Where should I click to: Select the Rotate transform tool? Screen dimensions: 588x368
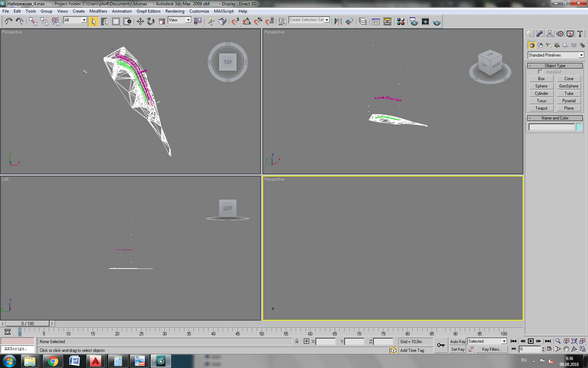[x=151, y=21]
